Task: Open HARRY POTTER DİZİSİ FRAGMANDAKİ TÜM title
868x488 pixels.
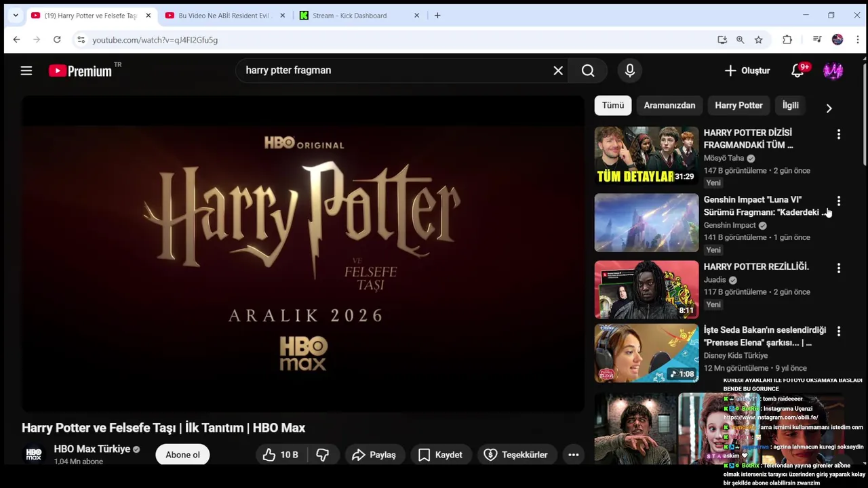Action: tap(748, 139)
